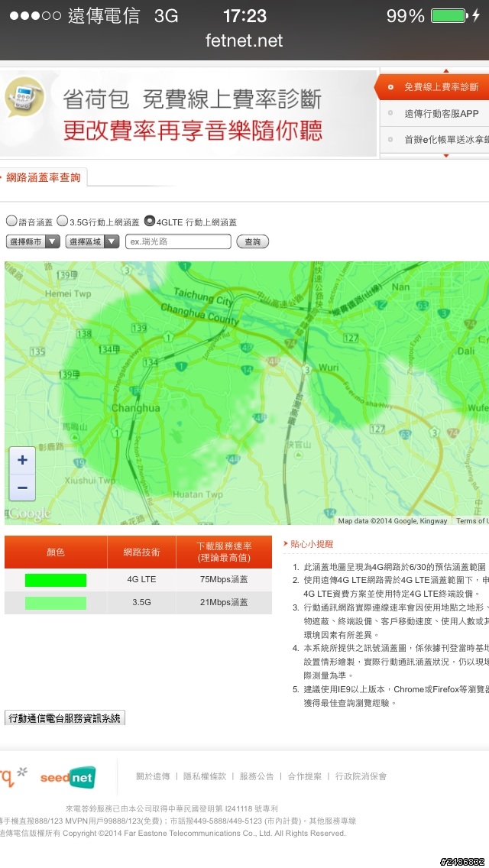The height and width of the screenshot is (868, 489).
Task: Open the 服務公告 footer link
Action: (x=257, y=776)
